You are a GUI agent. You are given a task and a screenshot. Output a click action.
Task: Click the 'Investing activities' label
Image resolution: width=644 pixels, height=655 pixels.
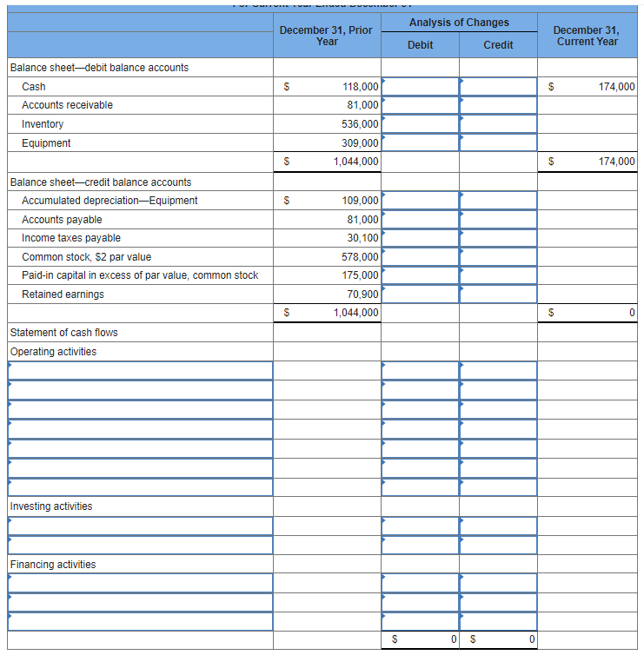tap(51, 506)
